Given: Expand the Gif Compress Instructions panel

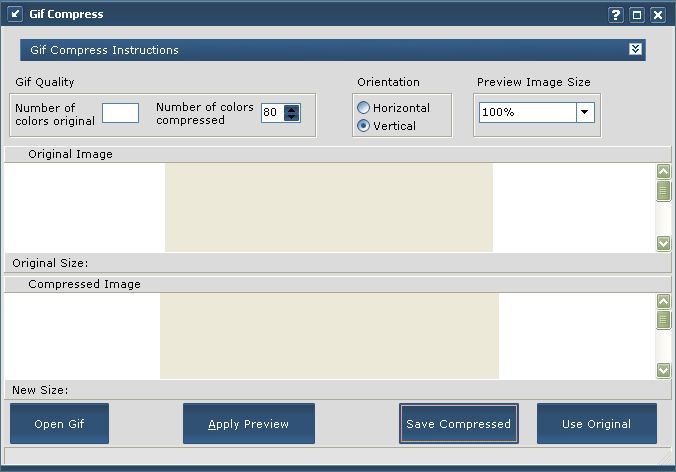Looking at the screenshot, I should pyautogui.click(x=635, y=49).
